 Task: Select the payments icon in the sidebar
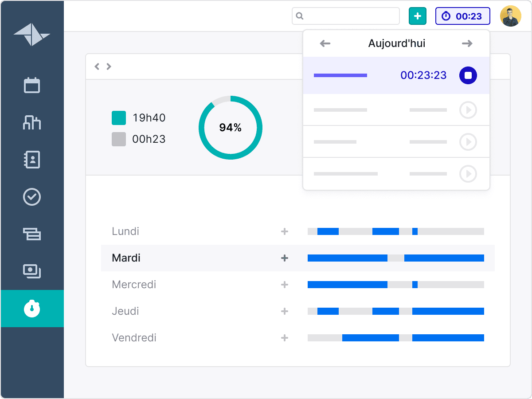tap(31, 271)
